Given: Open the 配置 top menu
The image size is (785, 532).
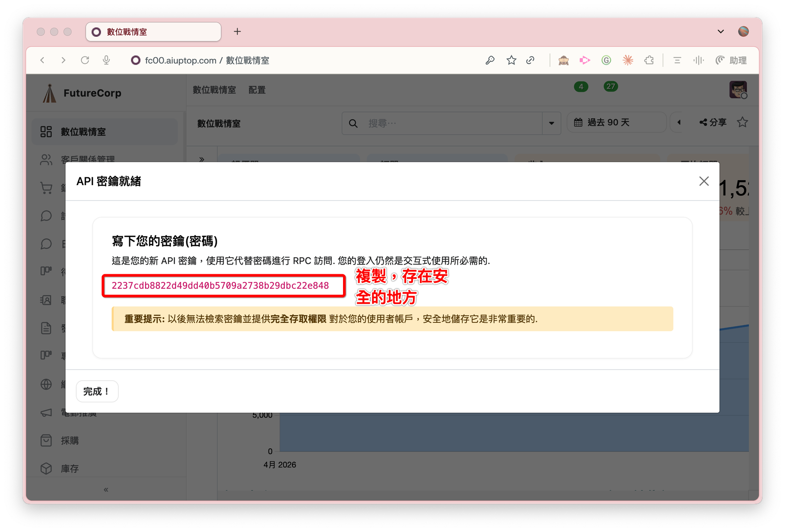Looking at the screenshot, I should point(257,90).
